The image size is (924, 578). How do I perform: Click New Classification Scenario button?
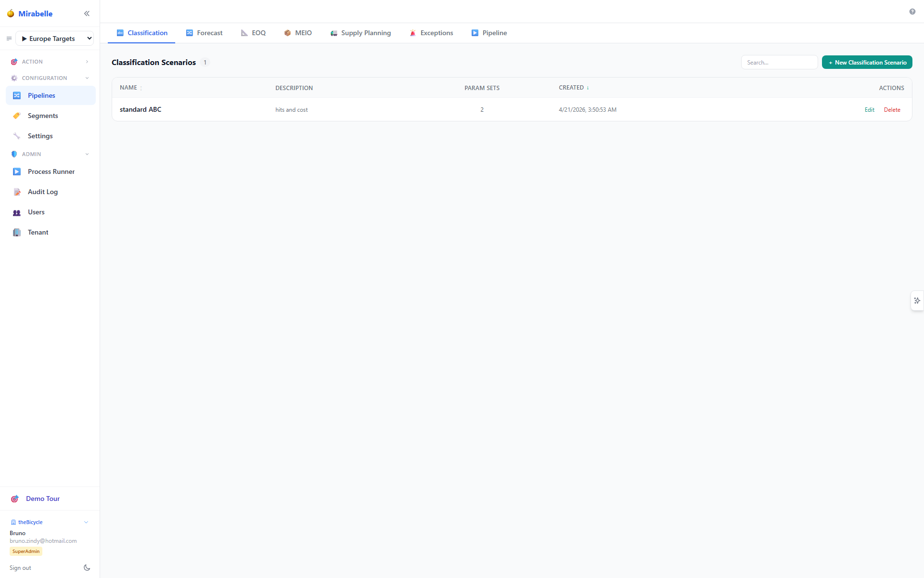(867, 62)
